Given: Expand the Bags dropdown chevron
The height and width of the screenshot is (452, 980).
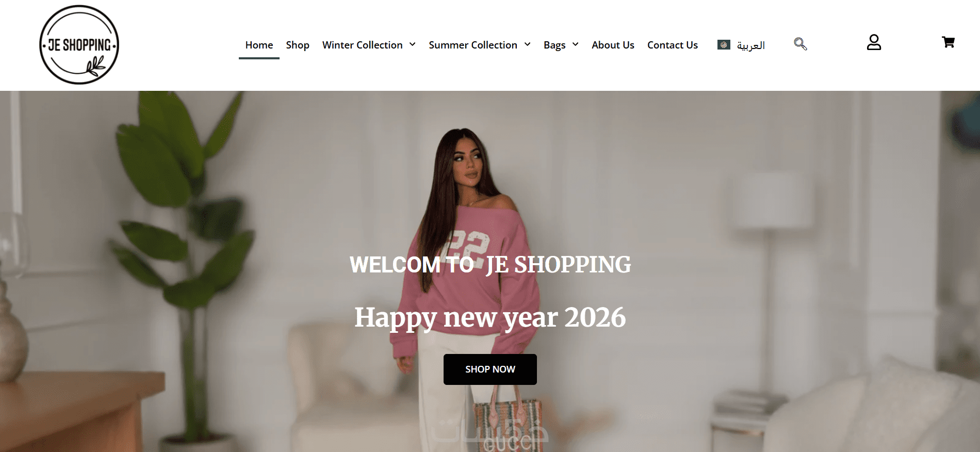Looking at the screenshot, I should coord(575,44).
